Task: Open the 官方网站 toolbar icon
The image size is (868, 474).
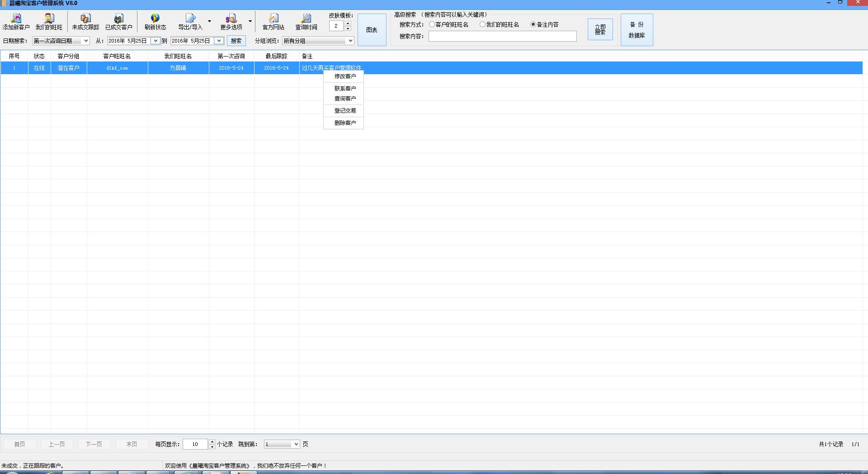Action: pyautogui.click(x=274, y=19)
